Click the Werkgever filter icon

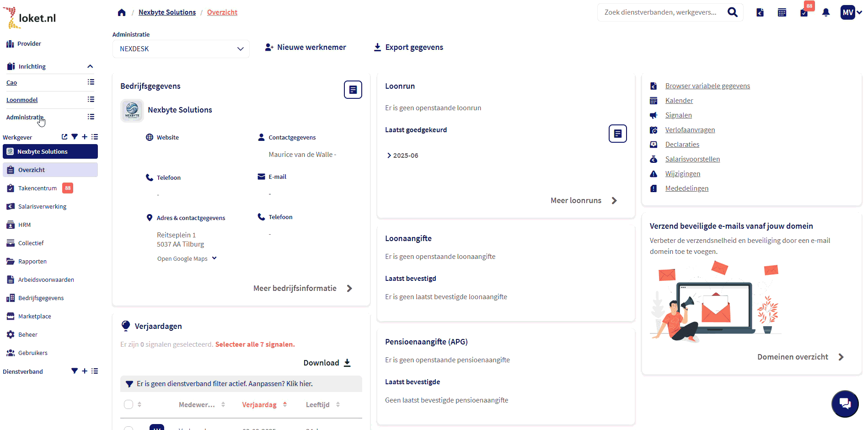(x=75, y=137)
